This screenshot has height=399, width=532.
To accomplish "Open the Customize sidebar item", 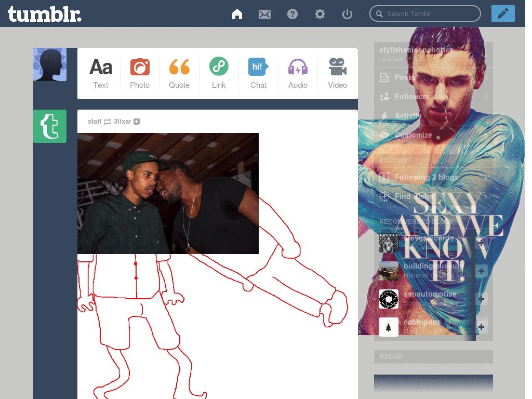I will pyautogui.click(x=413, y=135).
